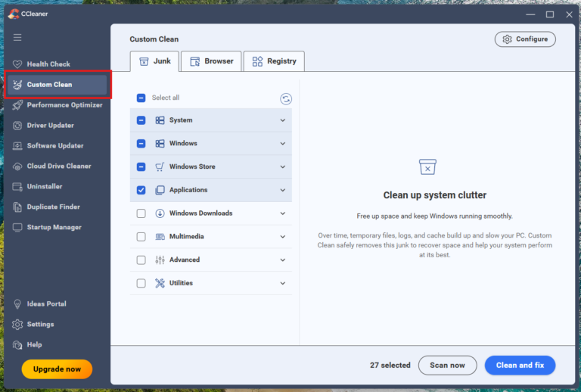Expand the Utilities chevron

pyautogui.click(x=283, y=283)
